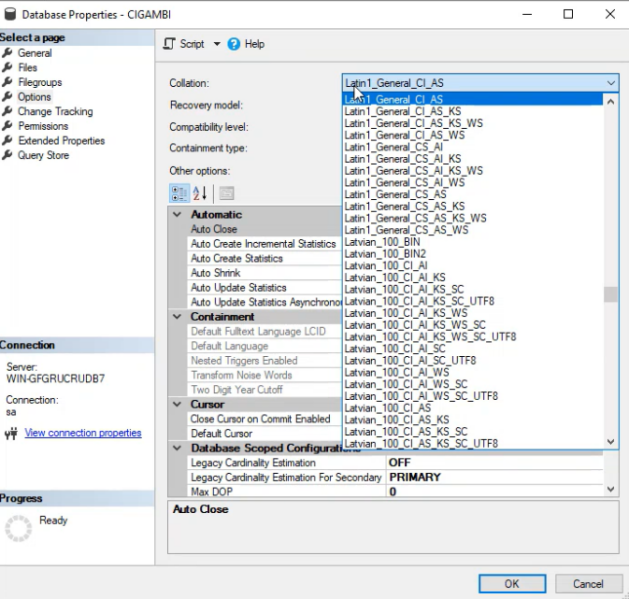The image size is (629, 599).
Task: Select Latvian_100_BIN collation
Action: (473, 242)
